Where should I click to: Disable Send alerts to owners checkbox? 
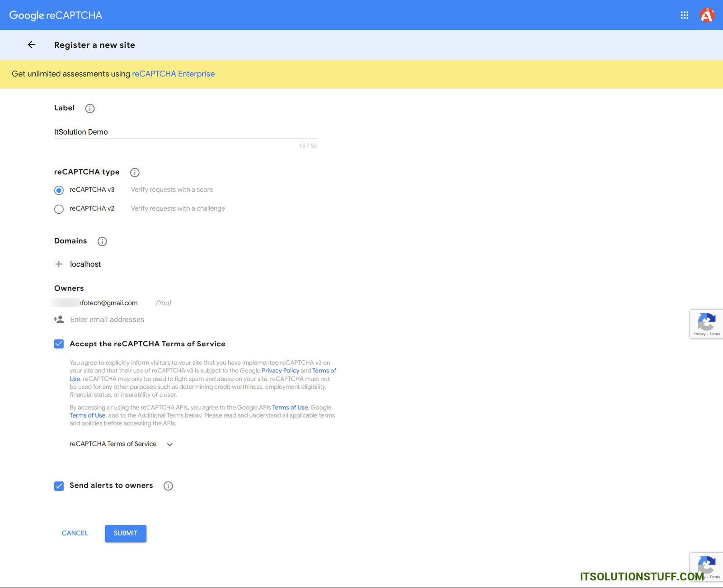pyautogui.click(x=59, y=486)
